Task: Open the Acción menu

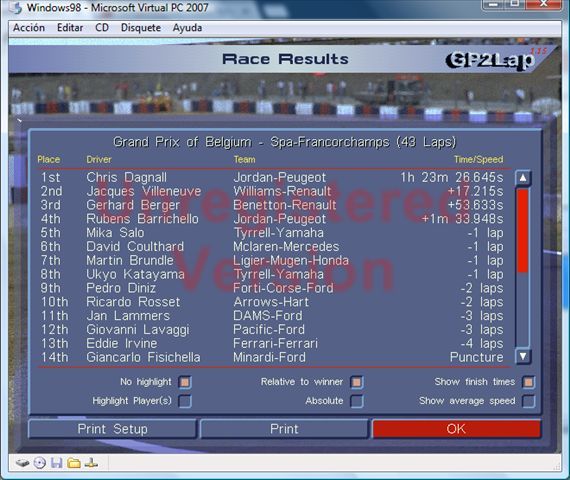Action: [x=29, y=28]
